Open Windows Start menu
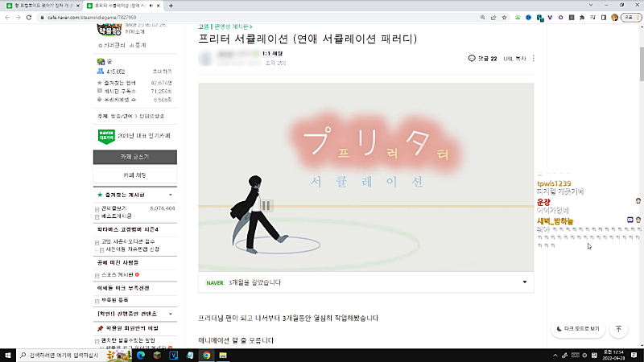Viewport: 644px width, 362px height. [8, 355]
